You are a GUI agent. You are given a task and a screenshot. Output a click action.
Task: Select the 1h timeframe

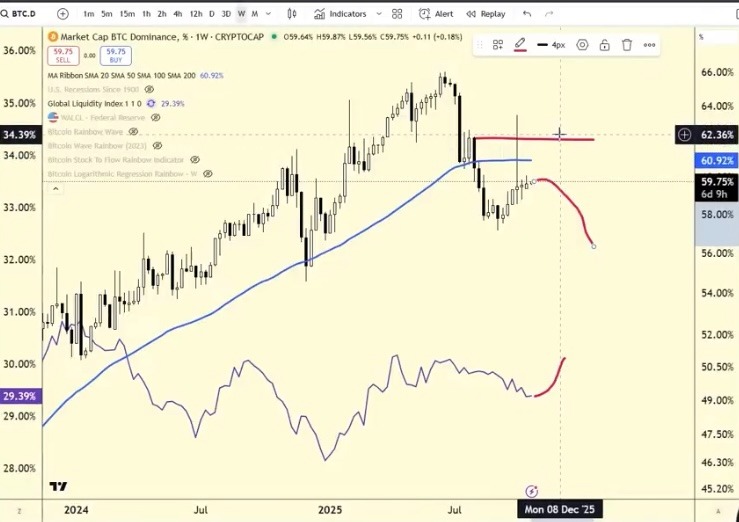click(147, 14)
